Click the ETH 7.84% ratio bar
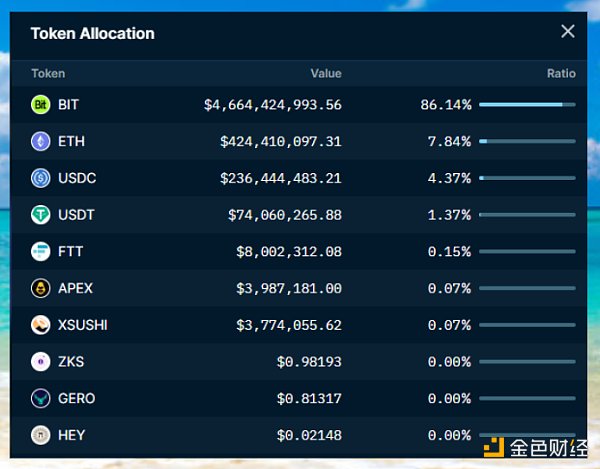 pos(527,141)
